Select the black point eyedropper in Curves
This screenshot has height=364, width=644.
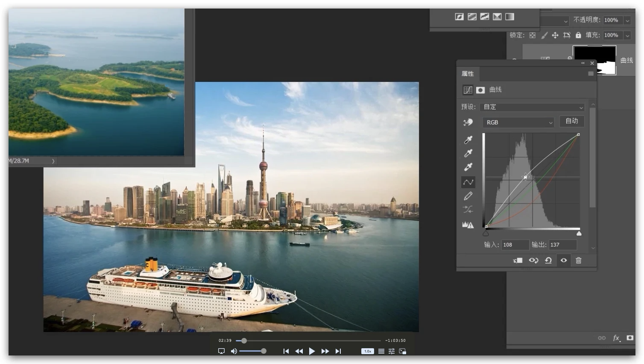(x=468, y=140)
